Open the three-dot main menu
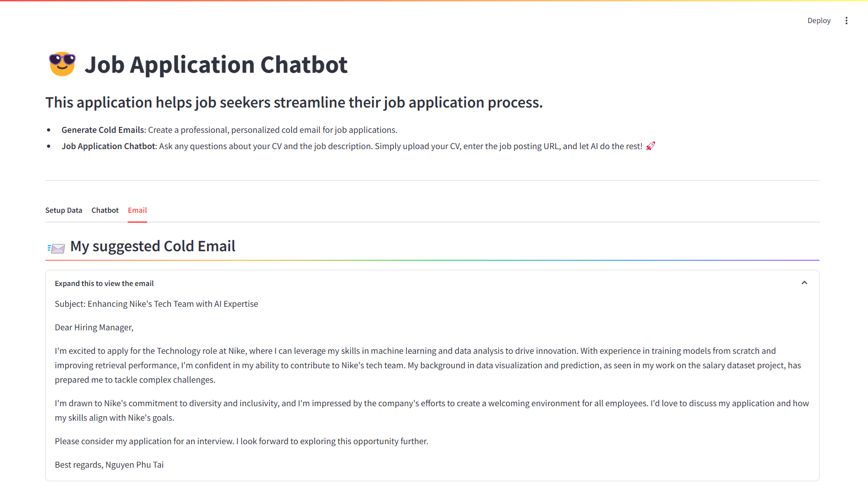 (x=846, y=21)
